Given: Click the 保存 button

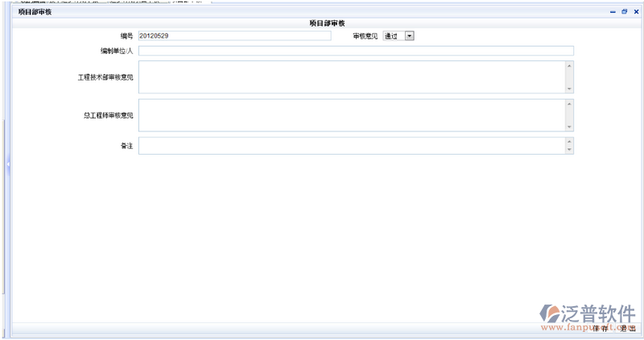Looking at the screenshot, I should 600,329.
